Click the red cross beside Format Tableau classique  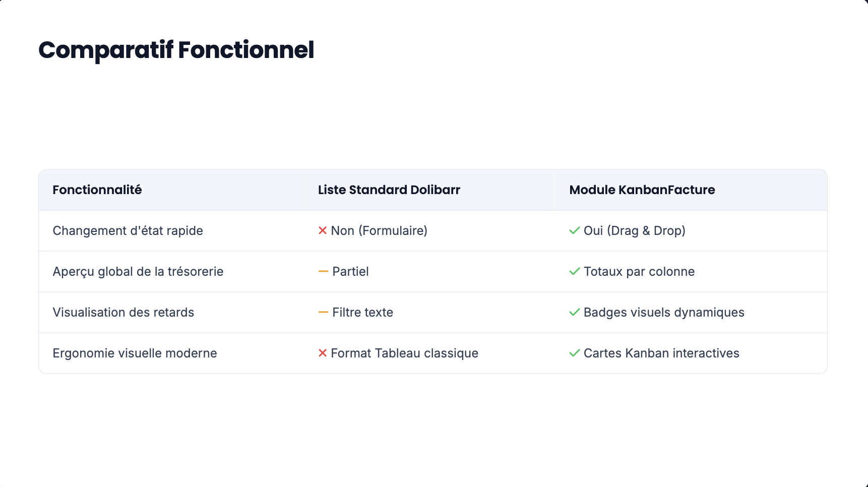(x=323, y=353)
